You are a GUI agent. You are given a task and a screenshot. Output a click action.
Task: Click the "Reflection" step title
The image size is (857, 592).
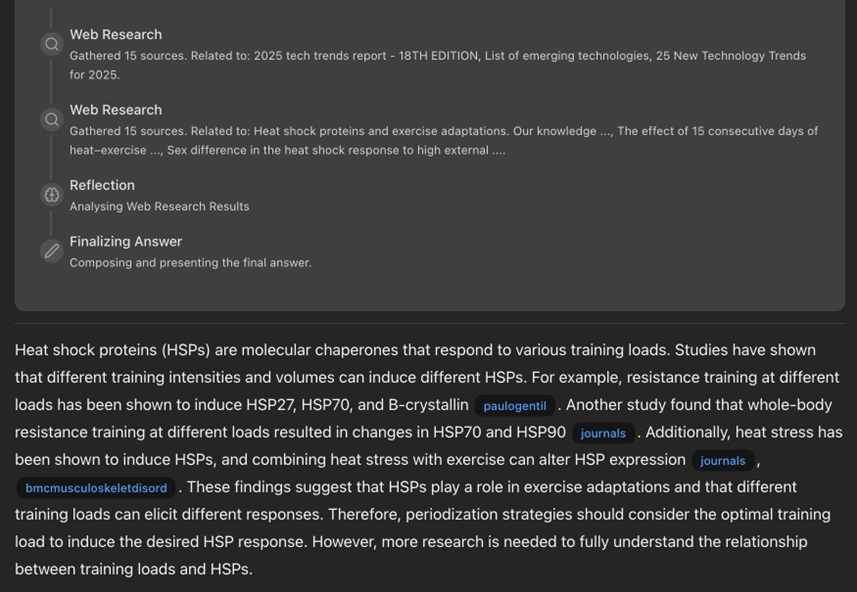point(102,185)
